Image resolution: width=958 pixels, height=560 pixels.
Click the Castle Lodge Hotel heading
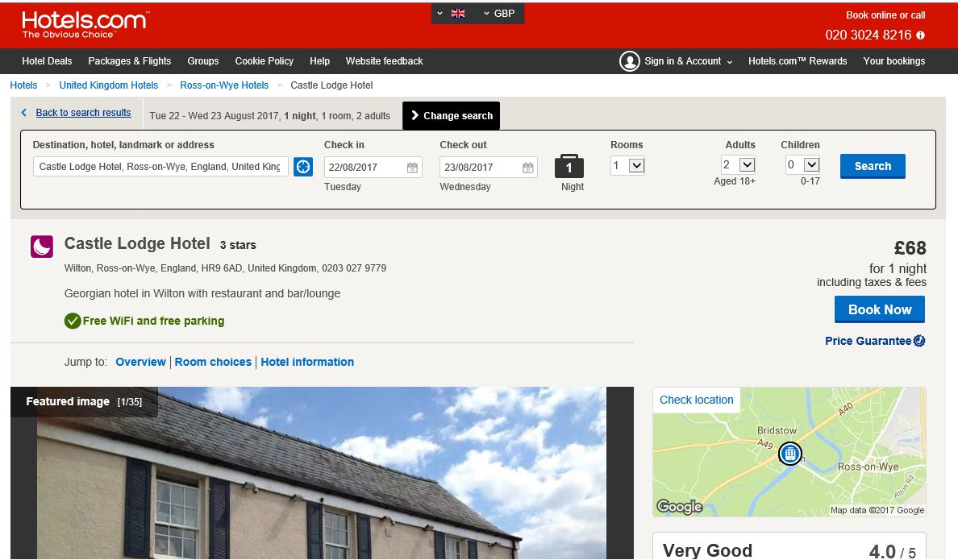pos(137,243)
